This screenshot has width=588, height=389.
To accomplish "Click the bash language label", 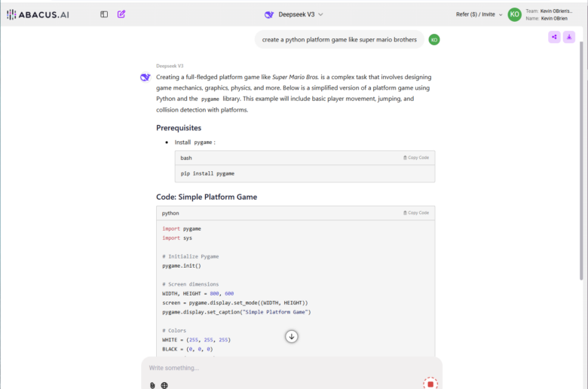I will coord(186,158).
